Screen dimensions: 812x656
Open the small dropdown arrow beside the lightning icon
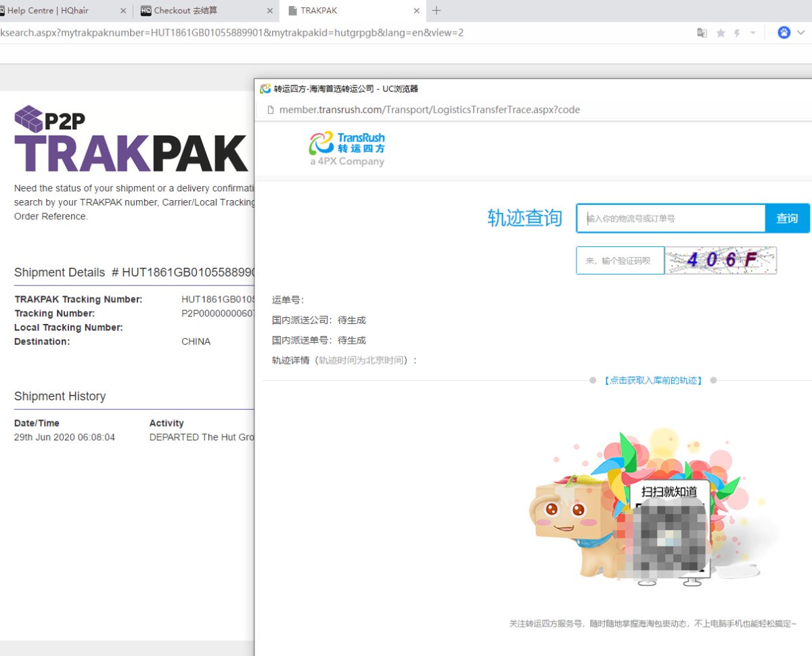752,32
